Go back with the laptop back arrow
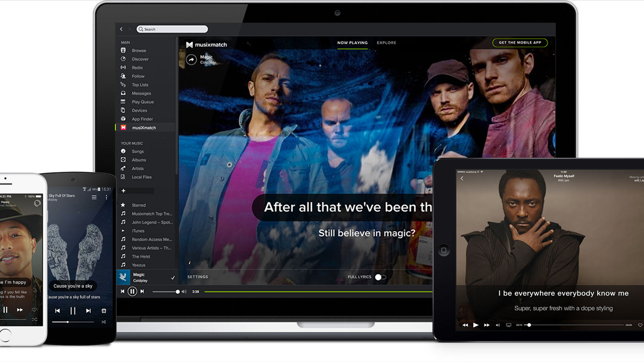The height and width of the screenshot is (362, 644). 121,29
